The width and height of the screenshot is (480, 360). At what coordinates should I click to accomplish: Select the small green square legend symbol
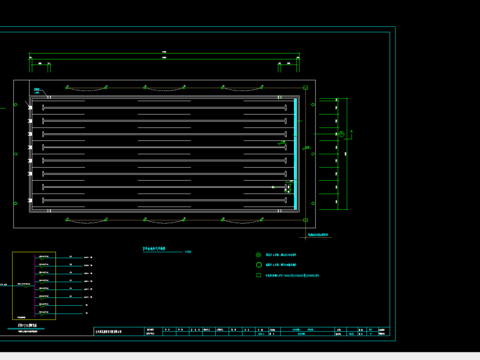[258, 275]
